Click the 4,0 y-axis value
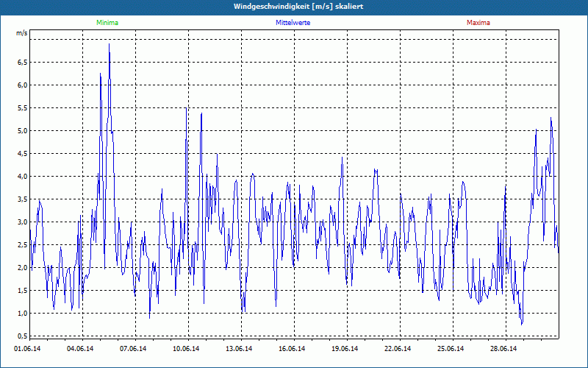Viewport: 588px width, 368px height. tap(23, 177)
